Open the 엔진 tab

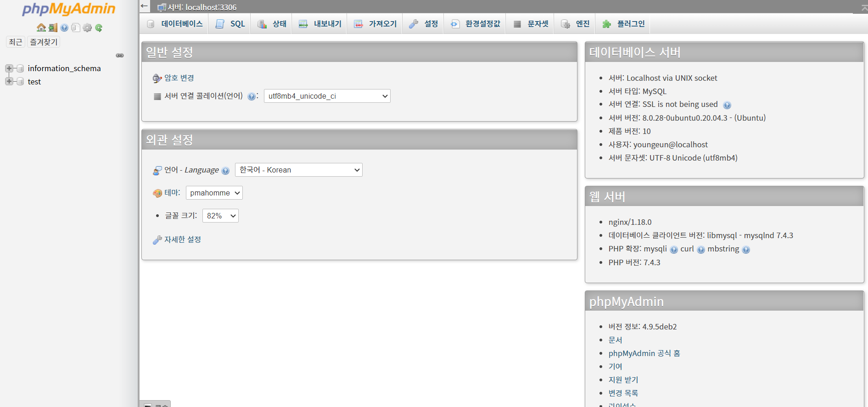coord(575,24)
